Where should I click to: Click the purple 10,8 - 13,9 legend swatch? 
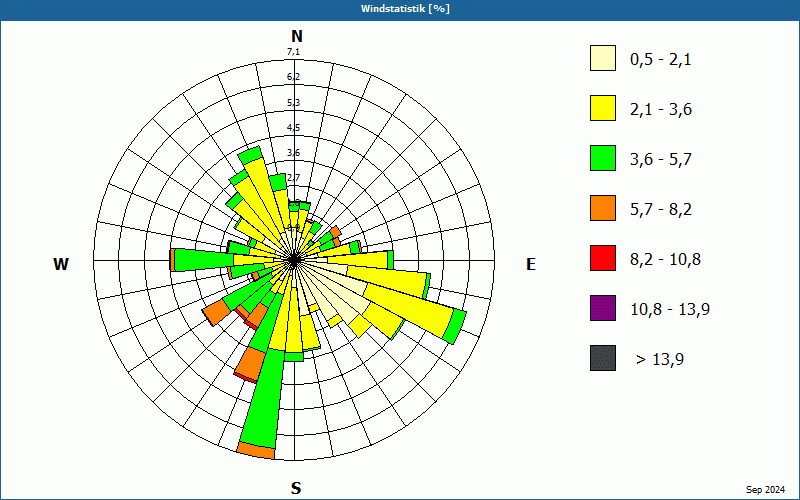point(603,308)
